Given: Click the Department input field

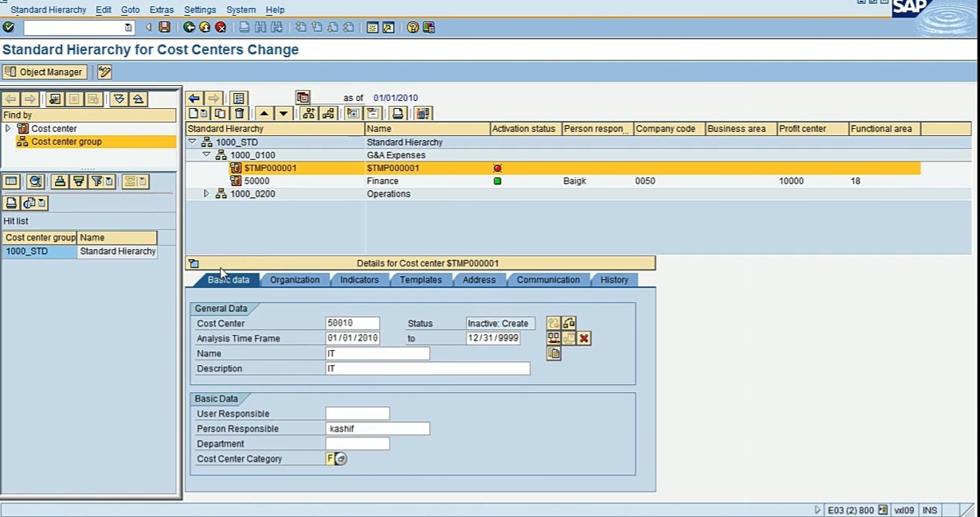Looking at the screenshot, I should [357, 444].
